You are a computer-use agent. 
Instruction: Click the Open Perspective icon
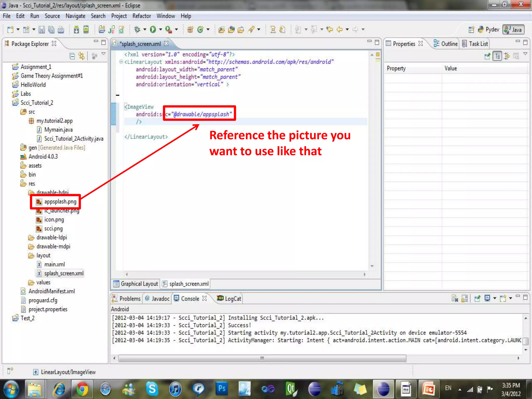[471, 30]
